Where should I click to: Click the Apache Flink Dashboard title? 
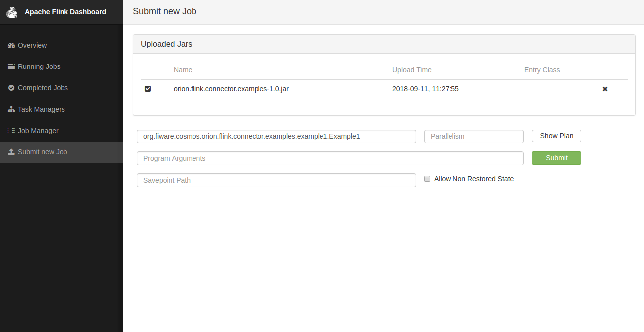point(65,12)
